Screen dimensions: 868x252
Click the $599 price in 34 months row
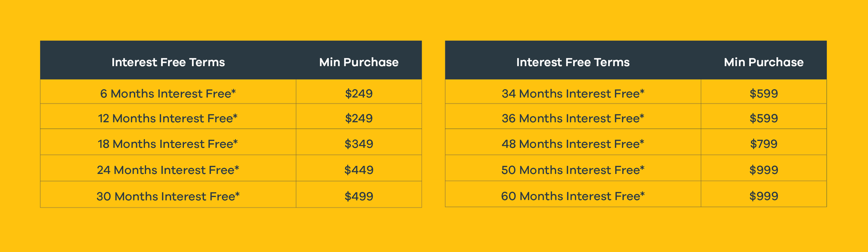[x=764, y=94]
